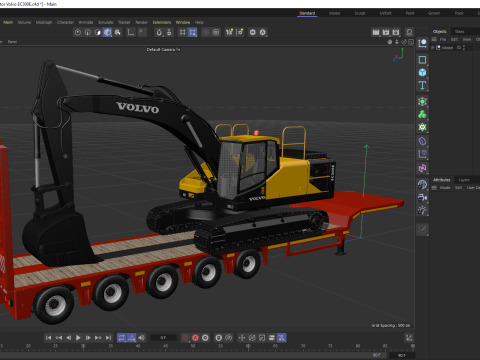Open the Attributes Mode menu
This screenshot has width=480, height=360.
click(445, 188)
